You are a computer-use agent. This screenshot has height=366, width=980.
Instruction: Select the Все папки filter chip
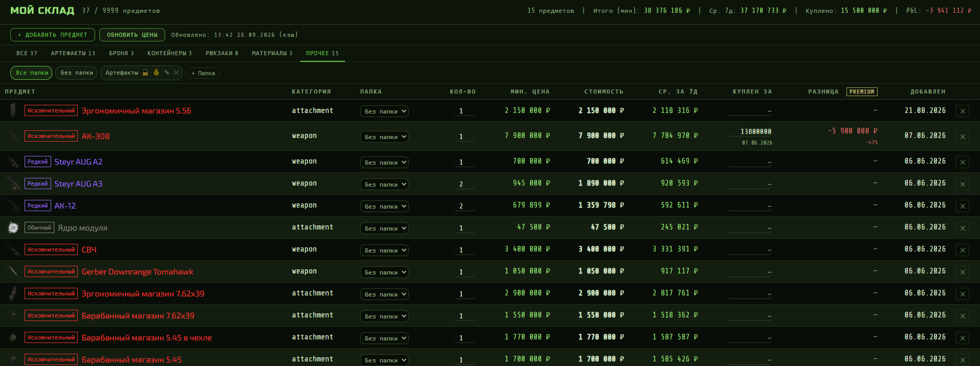(x=32, y=73)
